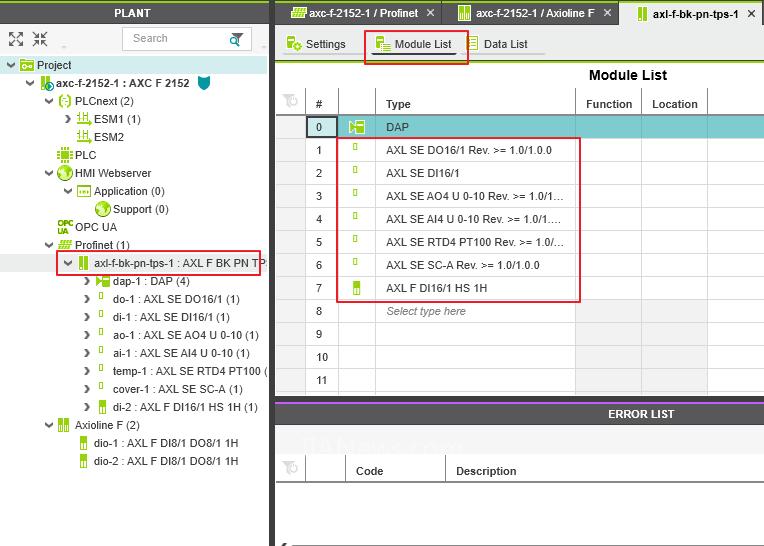Click the PLCnext node icon
764x546 pixels.
click(64, 101)
